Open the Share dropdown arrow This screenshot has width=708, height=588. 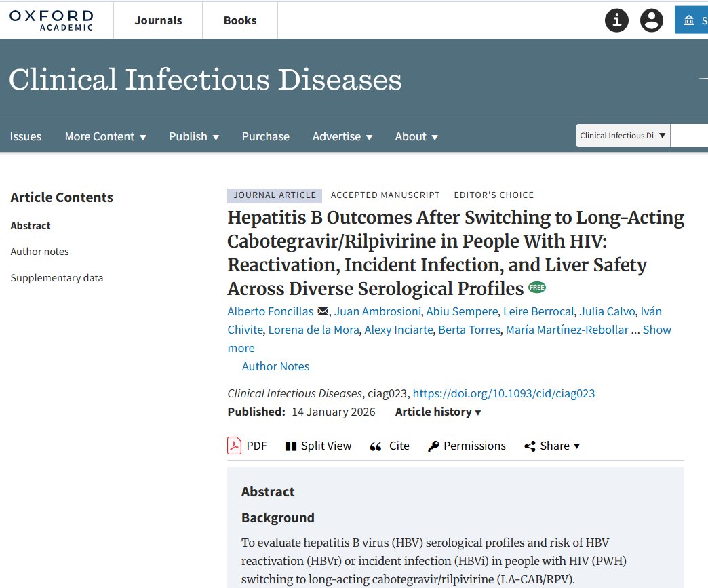576,446
